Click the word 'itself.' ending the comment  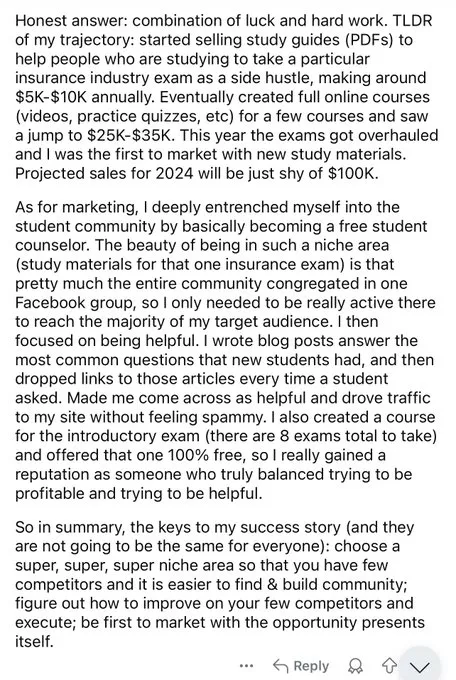34,641
